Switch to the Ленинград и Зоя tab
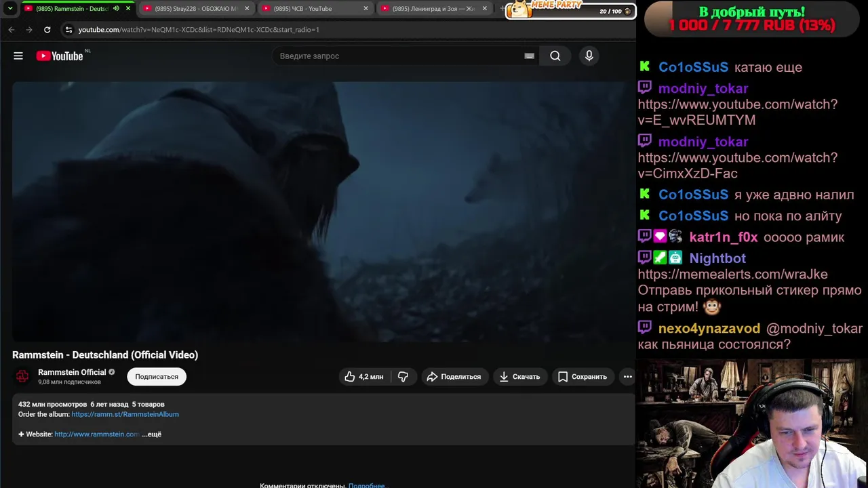 coord(433,9)
